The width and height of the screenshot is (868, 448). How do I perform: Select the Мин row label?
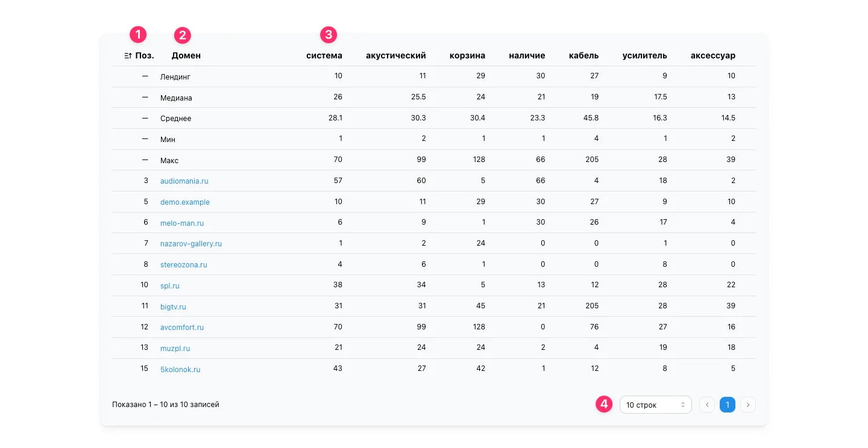pos(168,140)
